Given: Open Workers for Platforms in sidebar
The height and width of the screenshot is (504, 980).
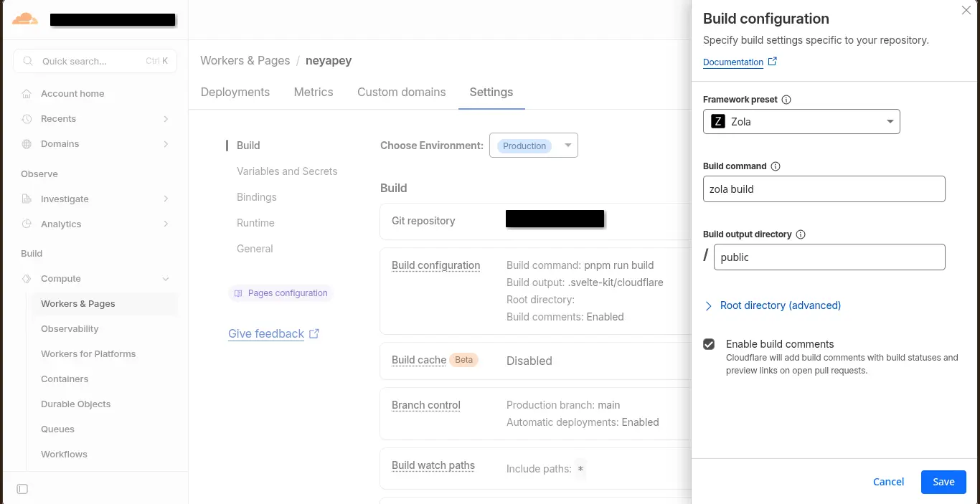Looking at the screenshot, I should pyautogui.click(x=88, y=354).
